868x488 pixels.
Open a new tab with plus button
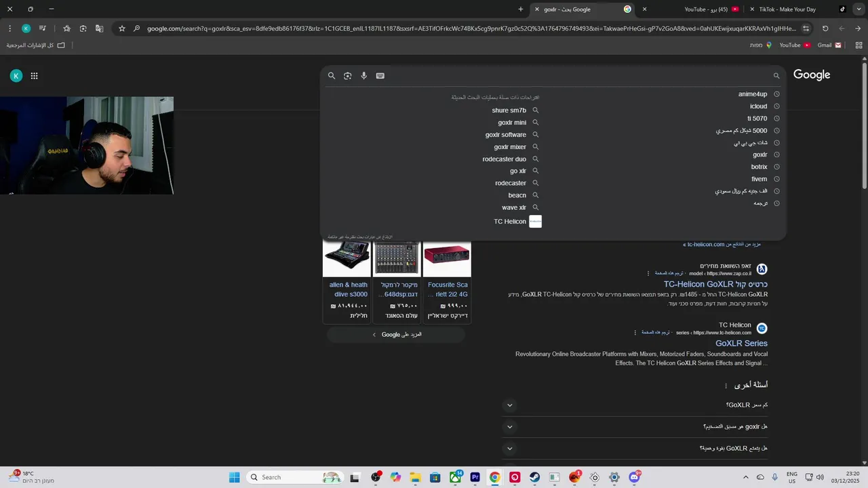click(521, 9)
